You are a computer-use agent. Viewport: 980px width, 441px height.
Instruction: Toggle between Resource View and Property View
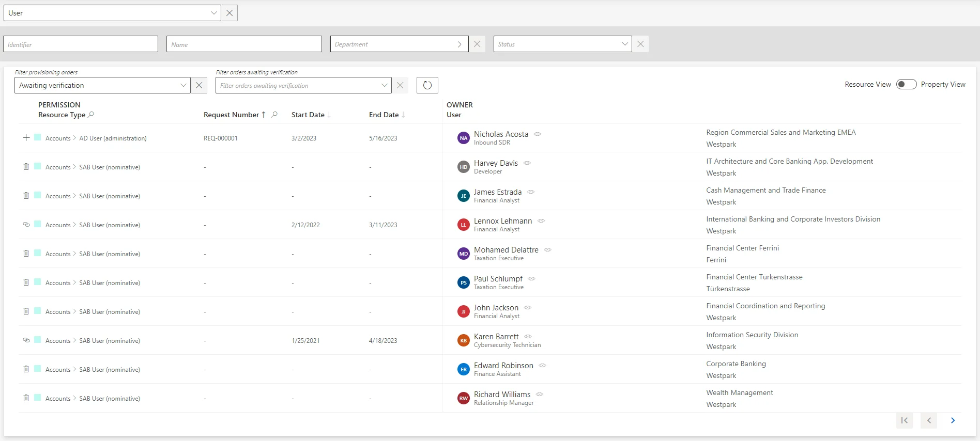pos(906,84)
